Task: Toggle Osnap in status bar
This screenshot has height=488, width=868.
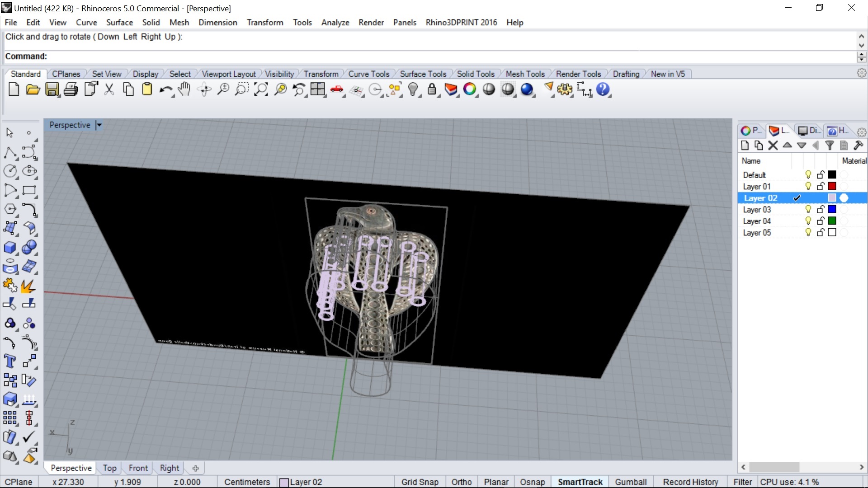Action: (x=532, y=482)
